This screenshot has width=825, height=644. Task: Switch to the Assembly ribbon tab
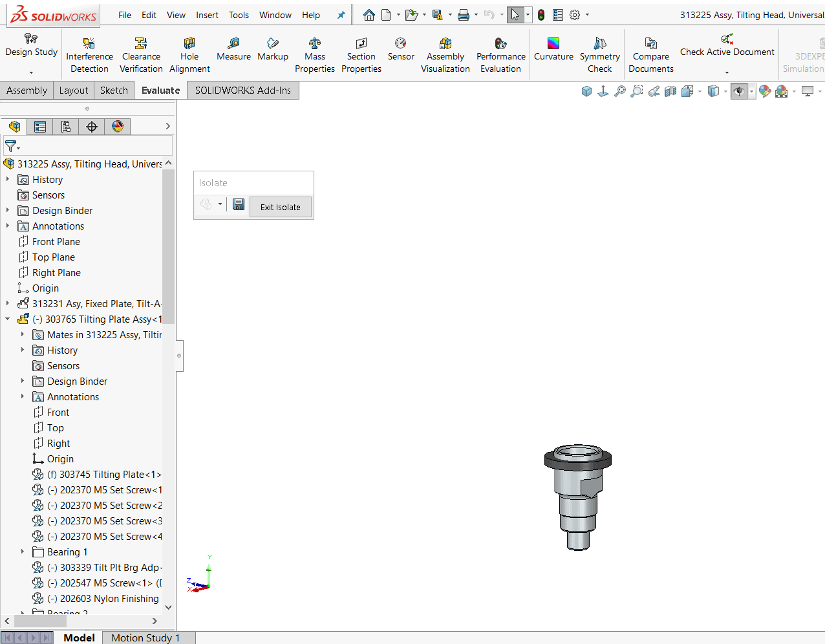pos(27,91)
